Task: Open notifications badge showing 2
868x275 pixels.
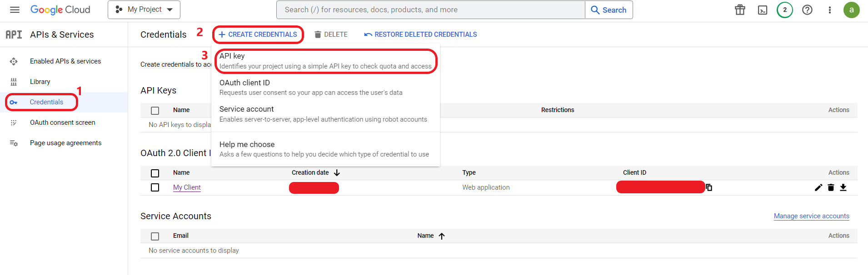Action: point(785,10)
